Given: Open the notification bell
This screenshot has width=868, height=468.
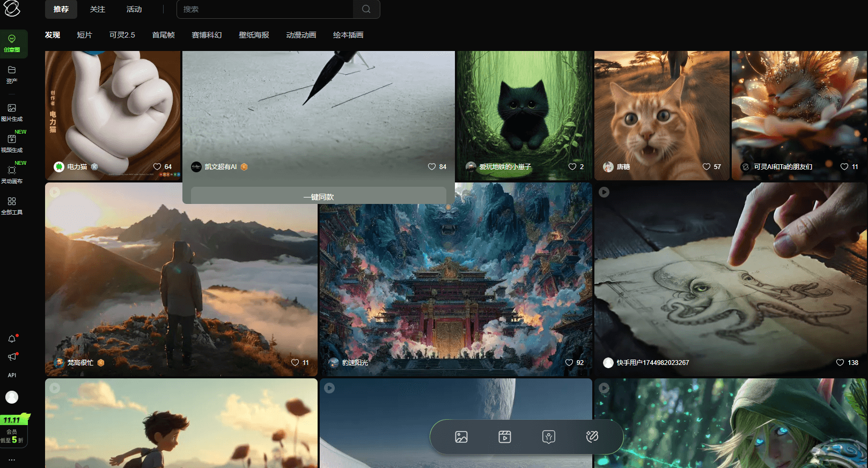Looking at the screenshot, I should (12, 339).
